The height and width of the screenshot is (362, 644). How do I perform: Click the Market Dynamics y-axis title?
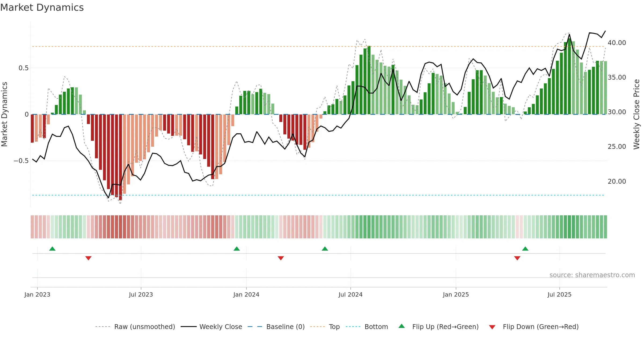[4, 114]
